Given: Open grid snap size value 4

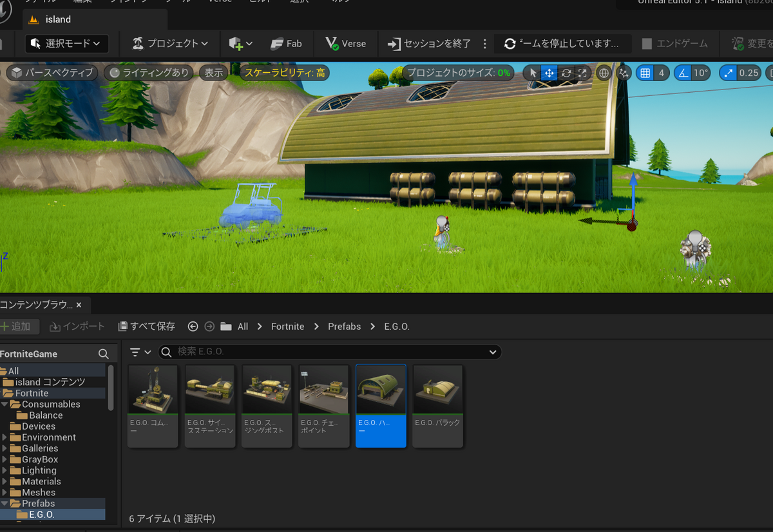Looking at the screenshot, I should (661, 73).
